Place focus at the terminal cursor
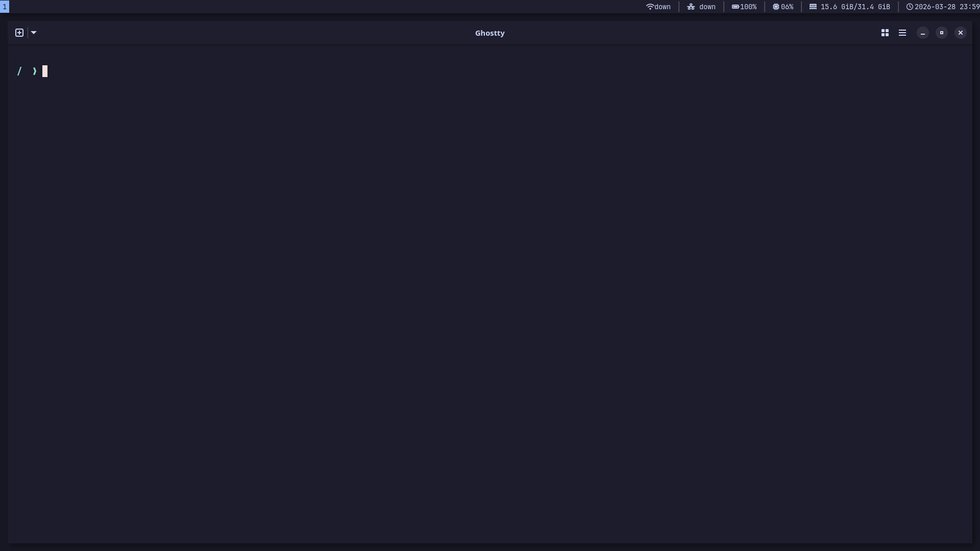This screenshot has width=980, height=551. 45,71
